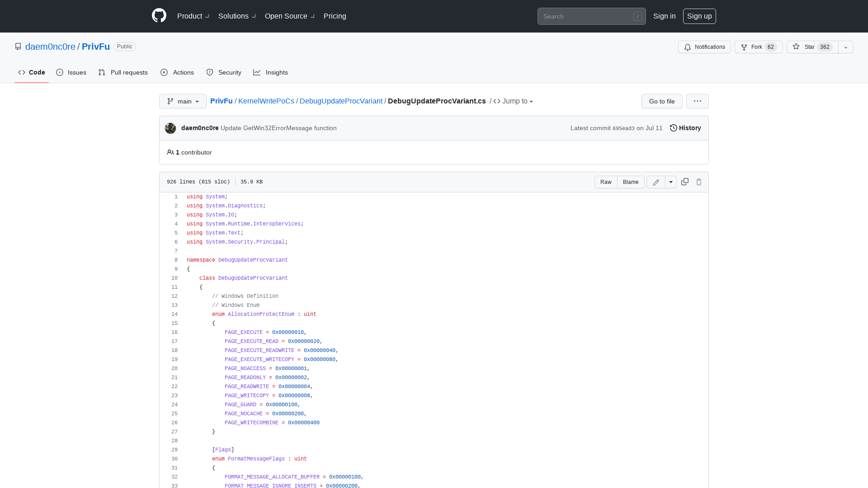Edit this file pencil icon
This screenshot has height=488, width=868.
(656, 182)
